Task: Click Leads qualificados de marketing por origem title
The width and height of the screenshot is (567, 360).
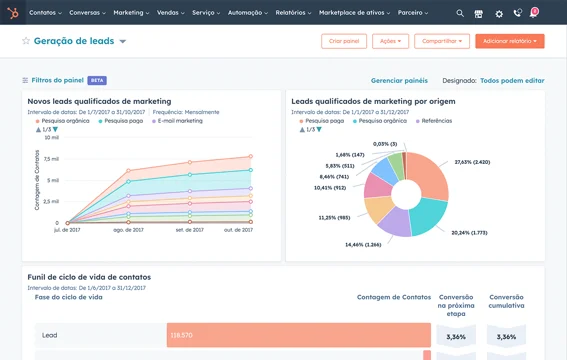Action: (373, 102)
